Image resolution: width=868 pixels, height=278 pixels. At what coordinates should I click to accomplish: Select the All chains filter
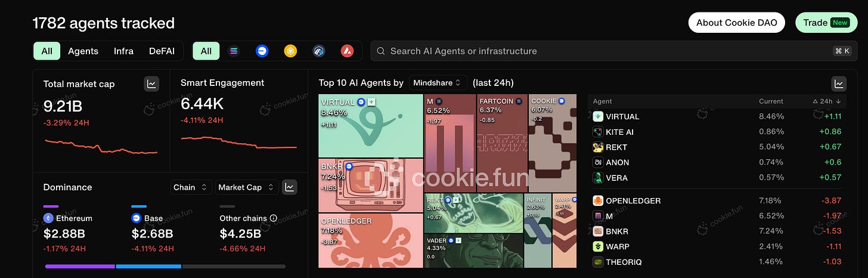[206, 51]
